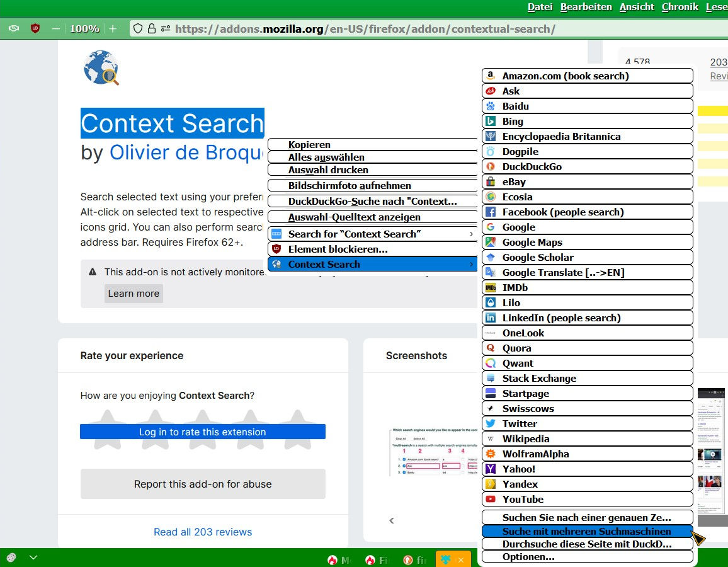Click the Dogpile icon
The height and width of the screenshot is (567, 728).
pos(491,151)
